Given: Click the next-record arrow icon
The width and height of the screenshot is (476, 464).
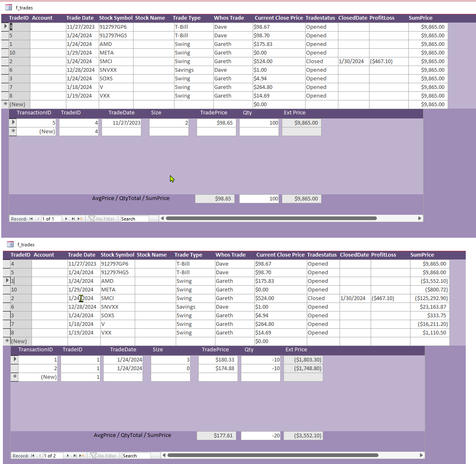Looking at the screenshot, I should pyautogui.click(x=66, y=218).
